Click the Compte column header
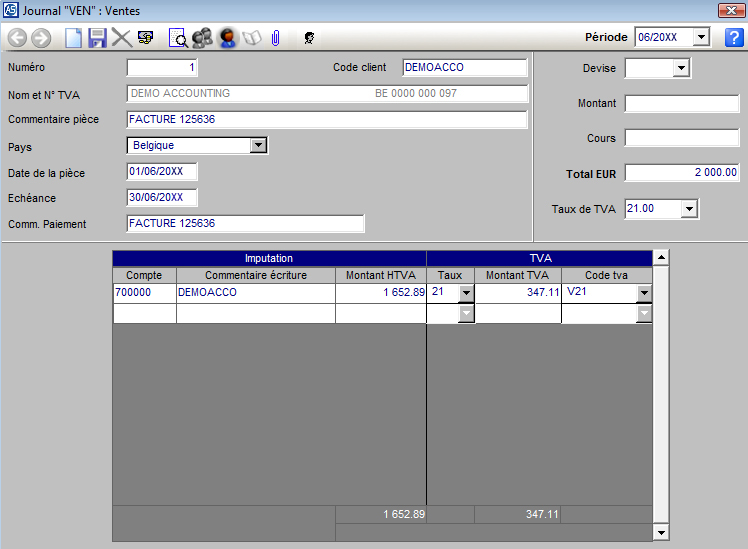 click(x=145, y=275)
